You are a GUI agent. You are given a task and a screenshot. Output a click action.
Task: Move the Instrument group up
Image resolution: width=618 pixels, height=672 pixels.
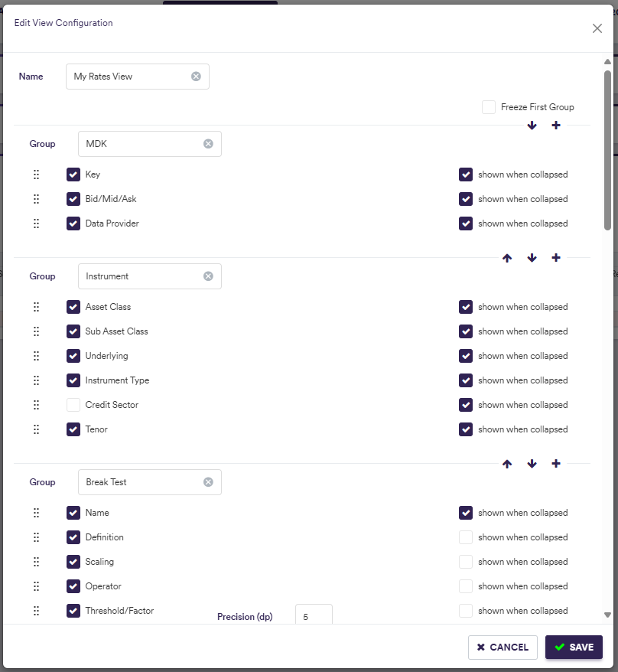[507, 258]
